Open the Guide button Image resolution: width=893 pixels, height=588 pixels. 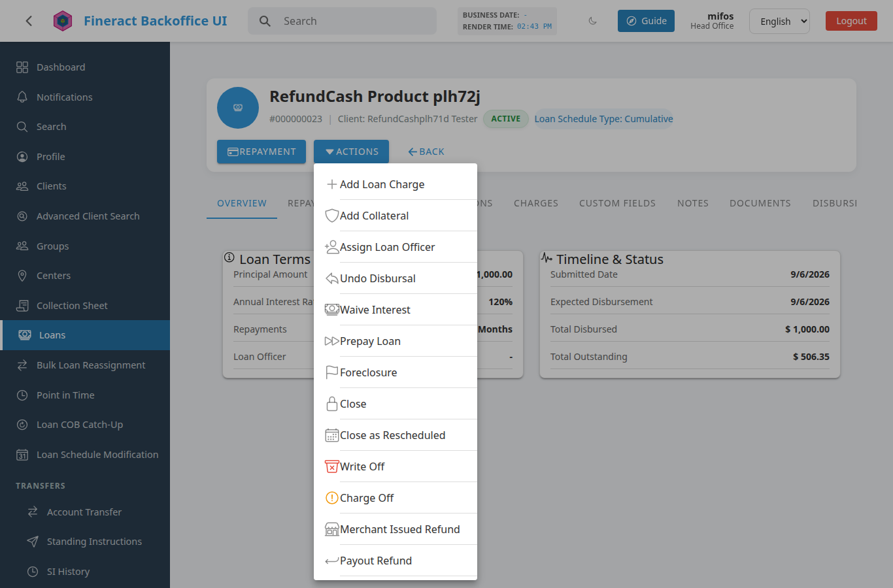click(646, 21)
